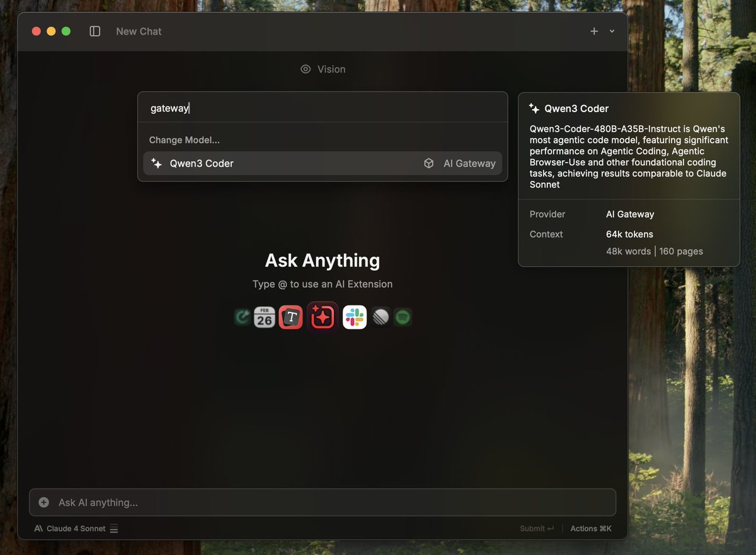
Task: Click the AI Gateway value in the details panel
Action: point(630,214)
